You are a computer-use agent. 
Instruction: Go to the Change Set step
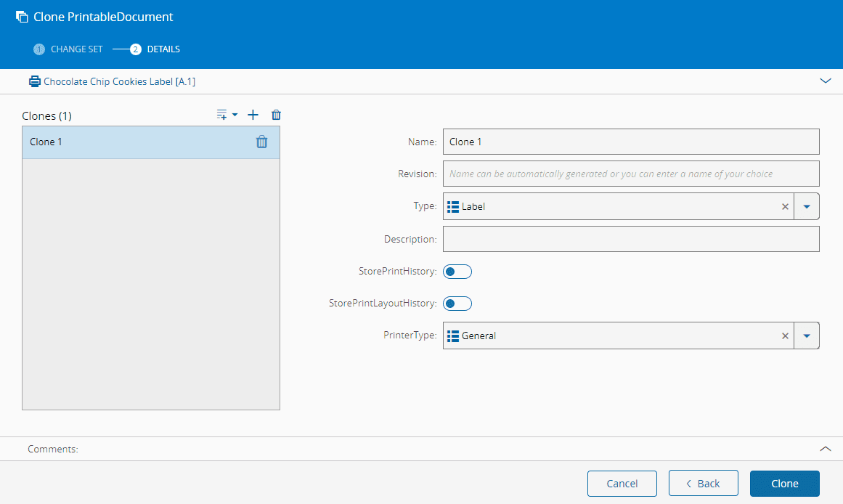pyautogui.click(x=69, y=49)
